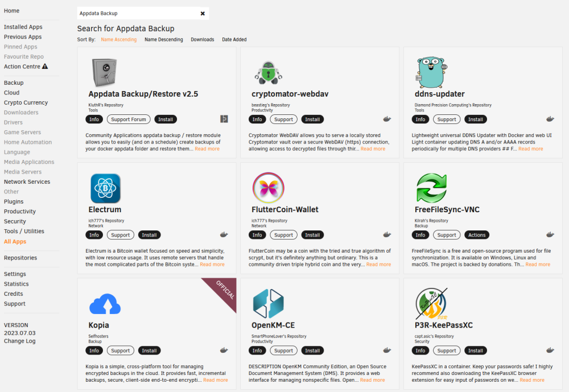Click the docker whale icon on ddns-updater card

point(550,119)
